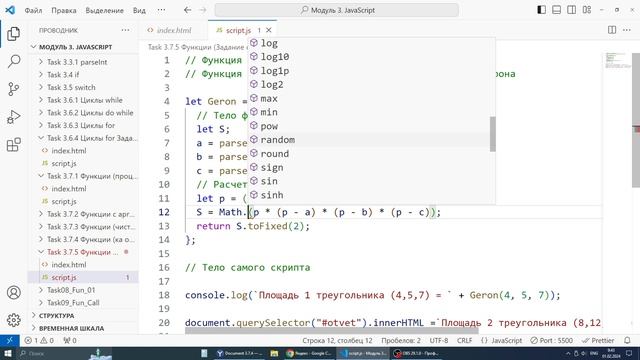Collapse the МОДУЛЬ 3. JAVASCRIPT section

coord(76,47)
